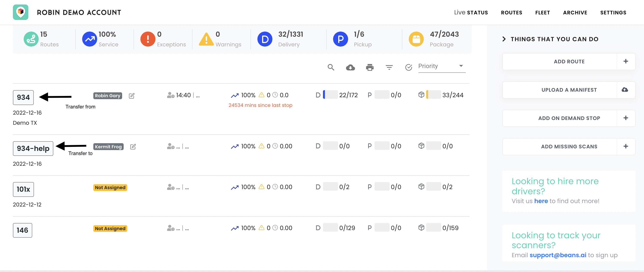Click the search magnifier icon
Screen dimensions: 644x272
[331, 67]
